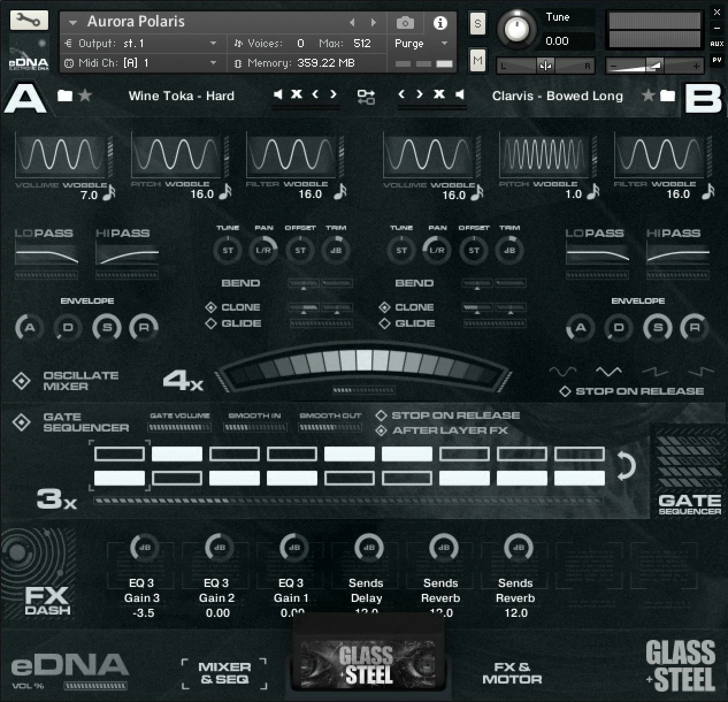728x702 pixels.
Task: Click Clarvis - Bowed Long sound name
Action: tap(557, 96)
